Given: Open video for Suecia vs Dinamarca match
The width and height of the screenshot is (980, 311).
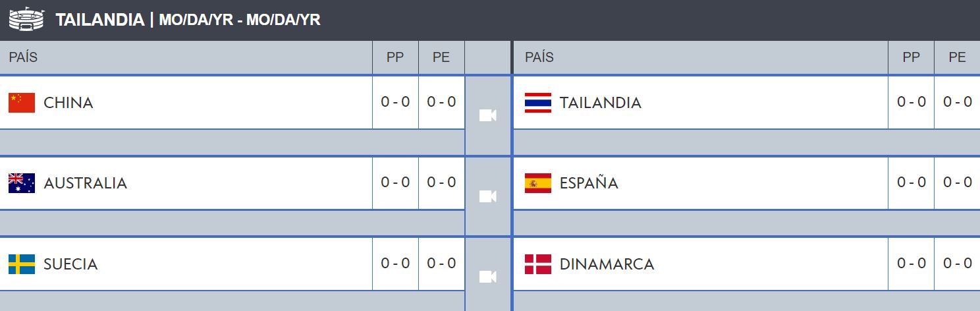Looking at the screenshot, I should tap(487, 277).
